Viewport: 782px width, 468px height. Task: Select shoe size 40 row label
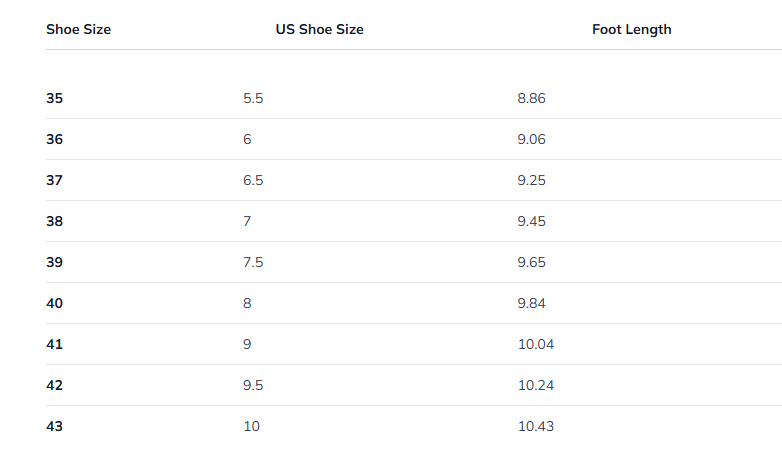coord(54,303)
